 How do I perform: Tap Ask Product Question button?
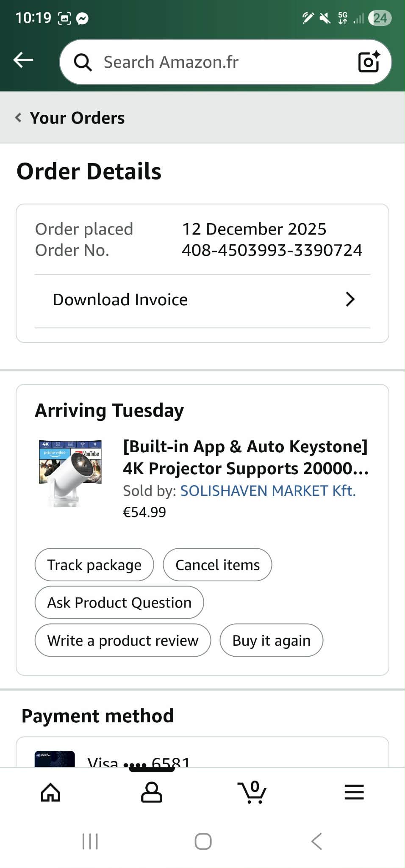(119, 603)
